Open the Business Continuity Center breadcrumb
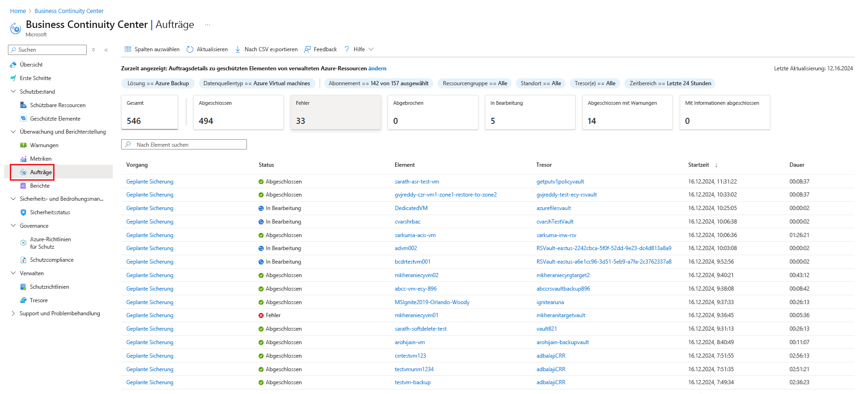Image resolution: width=868 pixels, height=394 pixels. (x=69, y=11)
